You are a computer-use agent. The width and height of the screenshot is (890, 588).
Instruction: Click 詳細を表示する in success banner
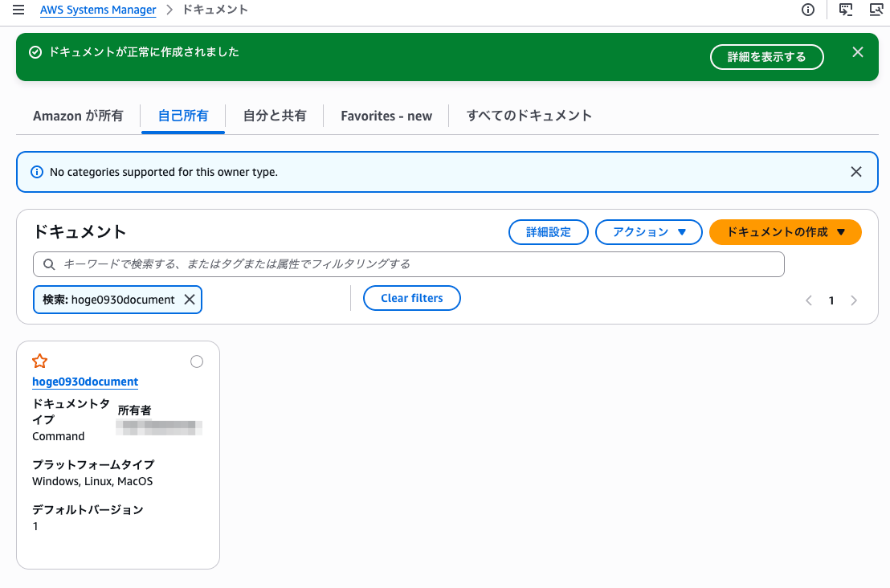767,57
